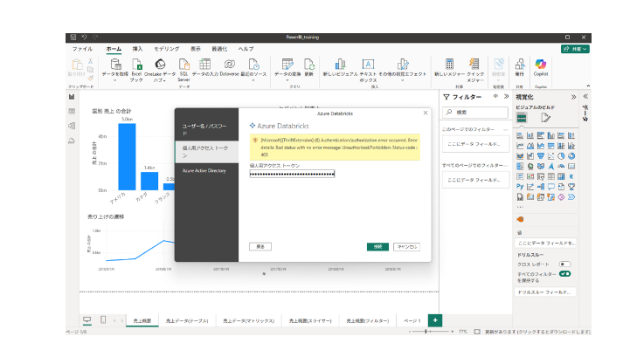Select the Azure map visual icon
The image size is (623, 364).
[550, 167]
